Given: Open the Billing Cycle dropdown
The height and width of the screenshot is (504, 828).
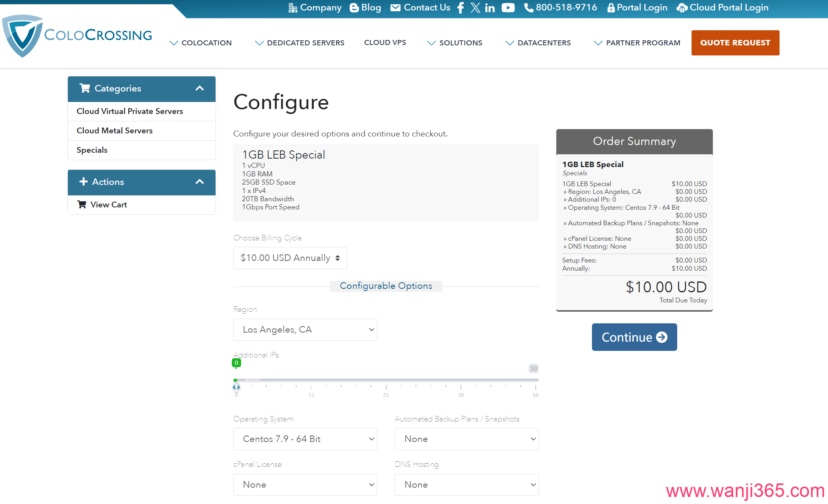Looking at the screenshot, I should 290,258.
